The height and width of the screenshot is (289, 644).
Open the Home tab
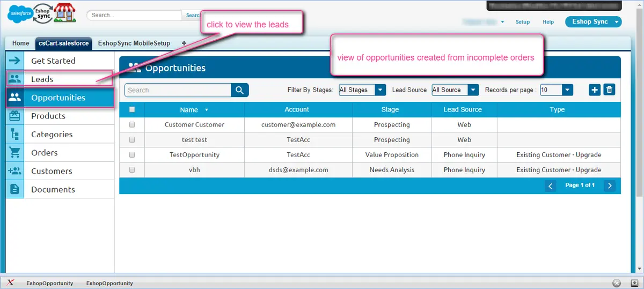[x=21, y=43]
